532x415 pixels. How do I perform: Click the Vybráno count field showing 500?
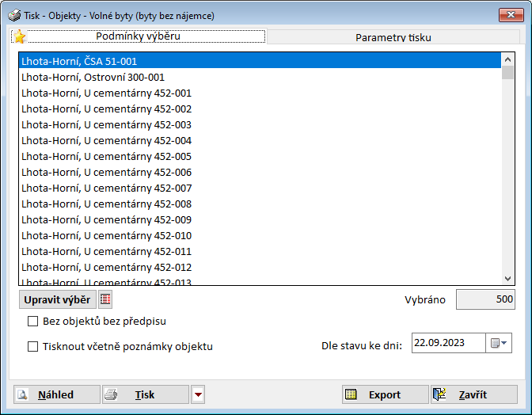point(485,299)
